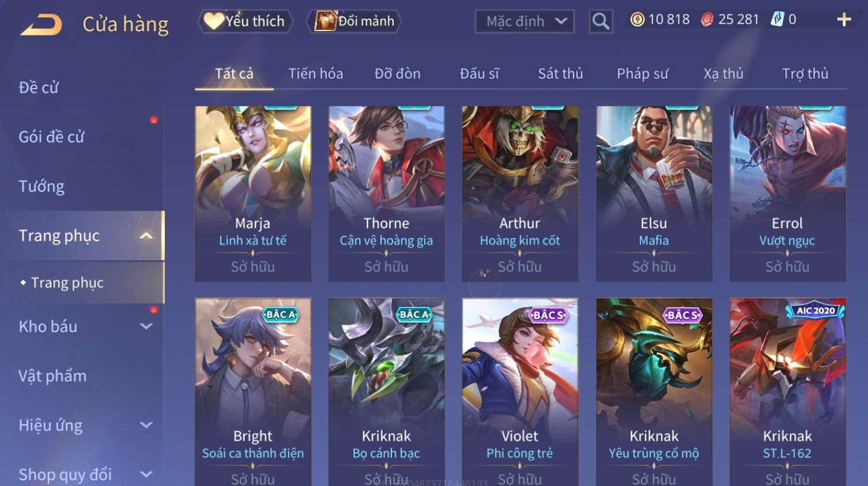The width and height of the screenshot is (868, 486).
Task: Open Đổi mảnh chest icon button
Action: (x=354, y=21)
